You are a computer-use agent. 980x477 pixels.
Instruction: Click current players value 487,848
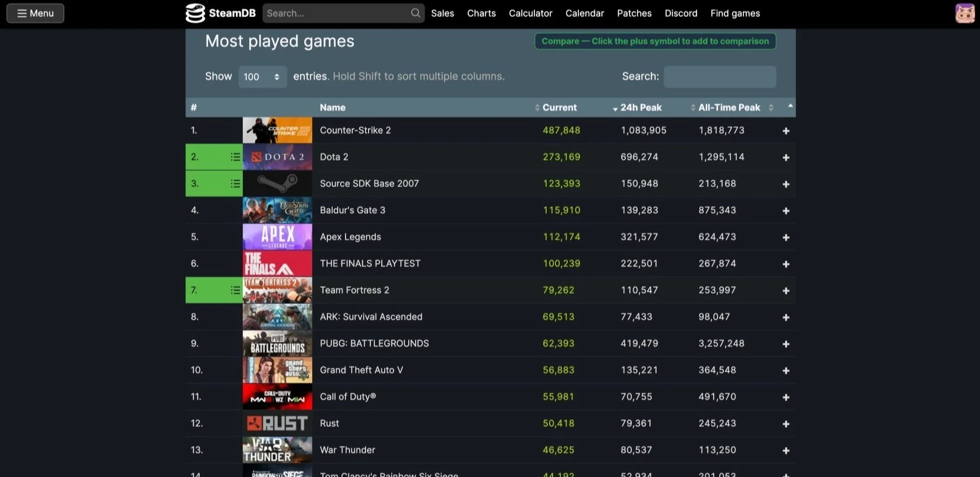[561, 130]
